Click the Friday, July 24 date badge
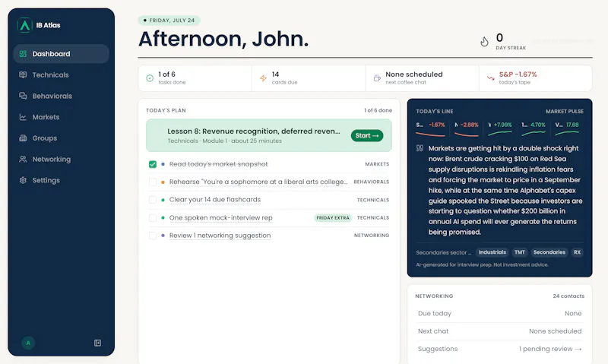The height and width of the screenshot is (364, 608). pyautogui.click(x=169, y=21)
